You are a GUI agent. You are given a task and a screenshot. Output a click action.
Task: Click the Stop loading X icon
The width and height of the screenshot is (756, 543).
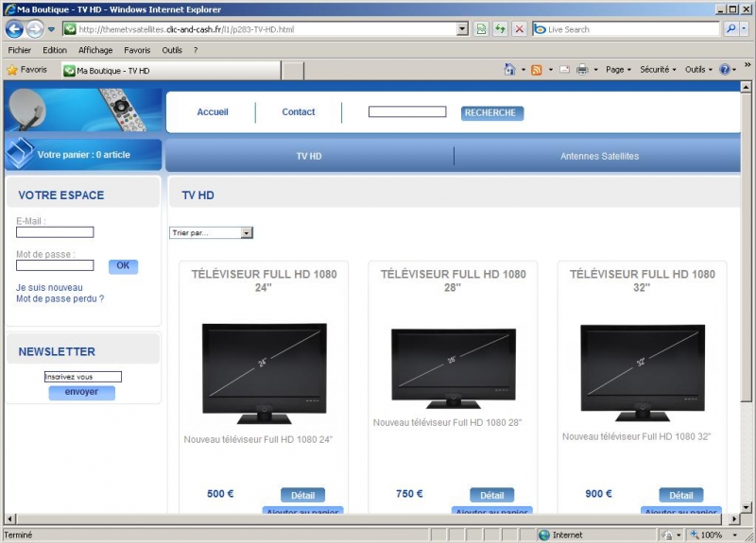pos(519,29)
